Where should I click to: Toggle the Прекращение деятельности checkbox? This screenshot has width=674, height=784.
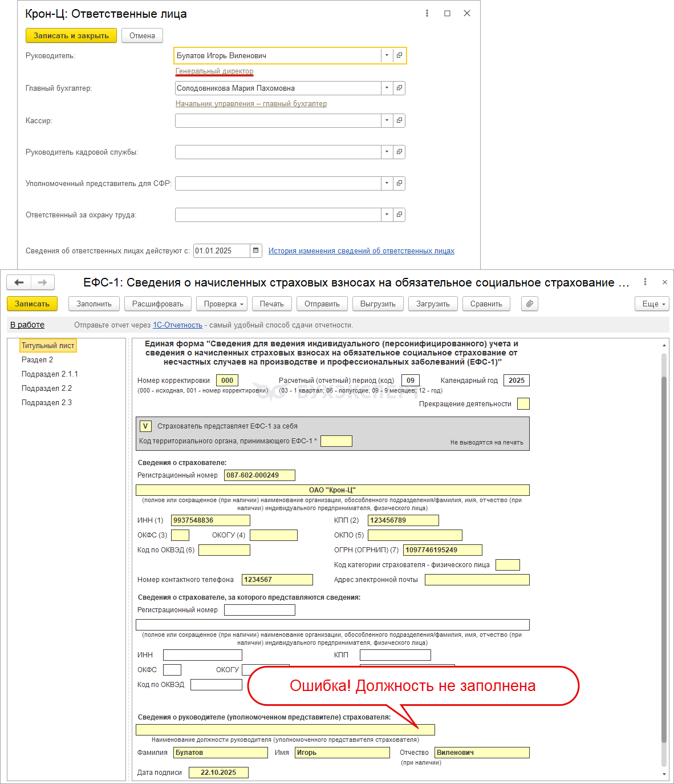(523, 404)
